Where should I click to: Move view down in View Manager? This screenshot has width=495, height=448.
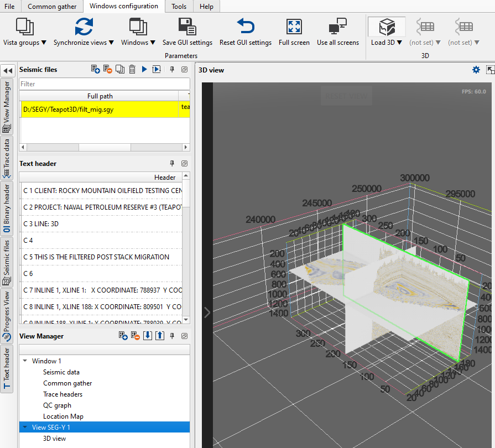(x=147, y=336)
